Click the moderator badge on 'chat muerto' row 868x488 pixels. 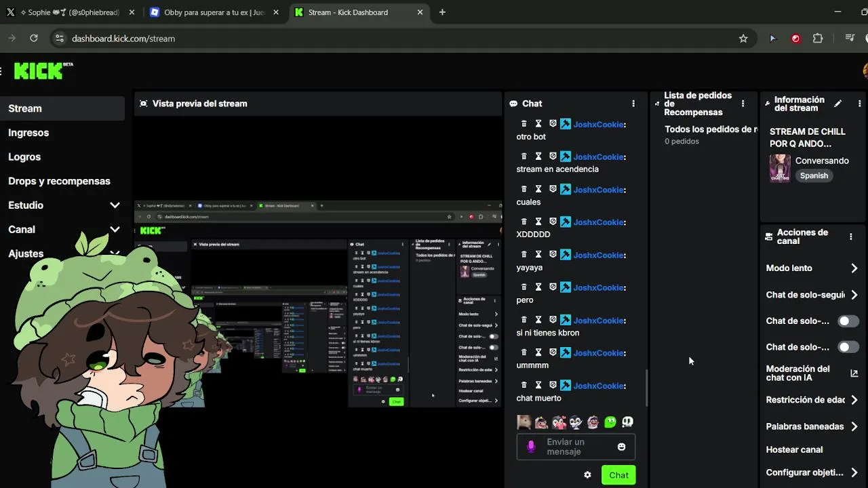(x=566, y=386)
